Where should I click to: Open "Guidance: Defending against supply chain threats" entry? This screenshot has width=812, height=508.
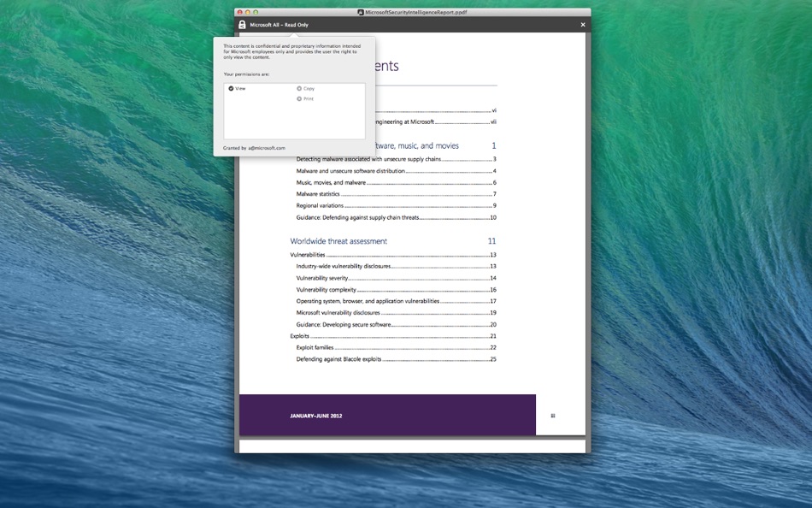396,217
